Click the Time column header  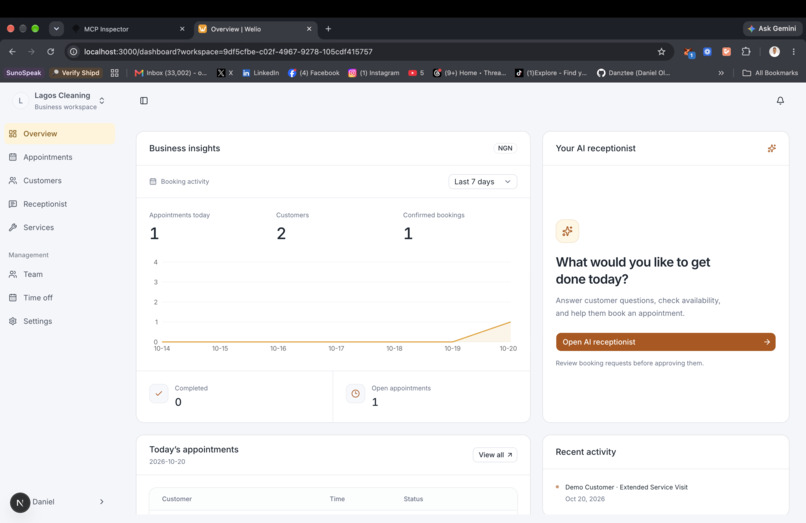(337, 499)
